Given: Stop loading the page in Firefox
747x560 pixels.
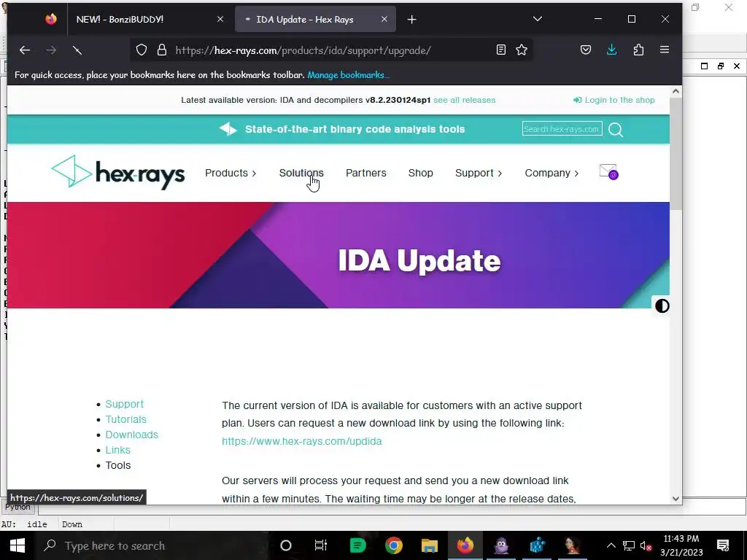Looking at the screenshot, I should click(x=77, y=50).
